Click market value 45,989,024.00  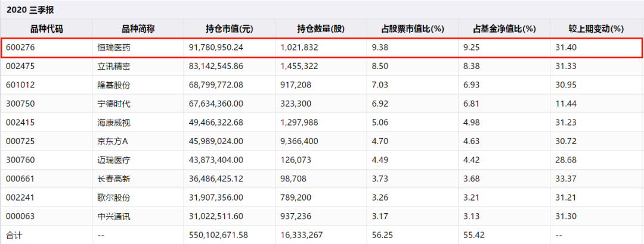coord(216,141)
